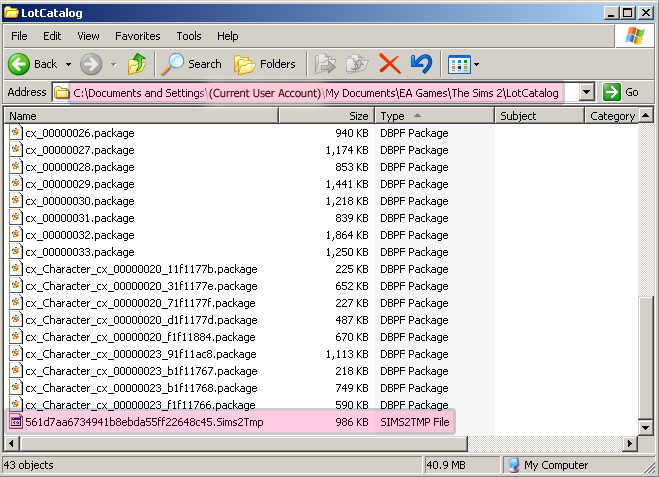Click into the Address path field
659x477 pixels.
[315, 92]
